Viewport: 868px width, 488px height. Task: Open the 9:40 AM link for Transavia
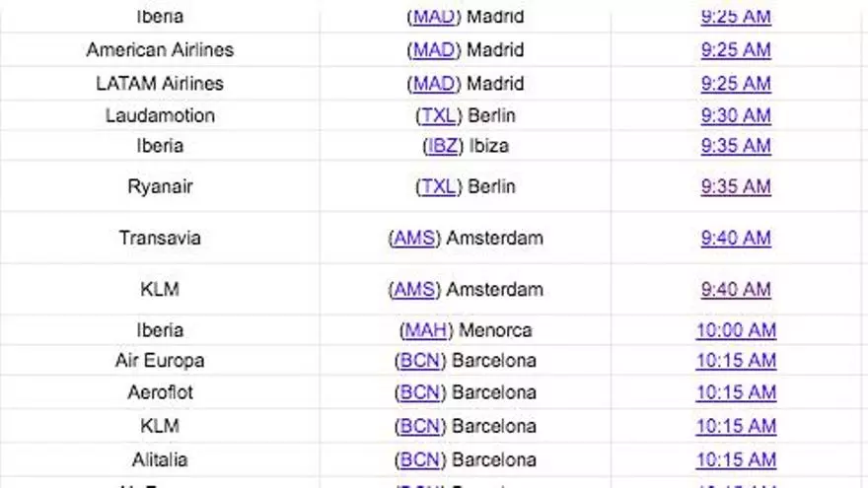coord(736,238)
